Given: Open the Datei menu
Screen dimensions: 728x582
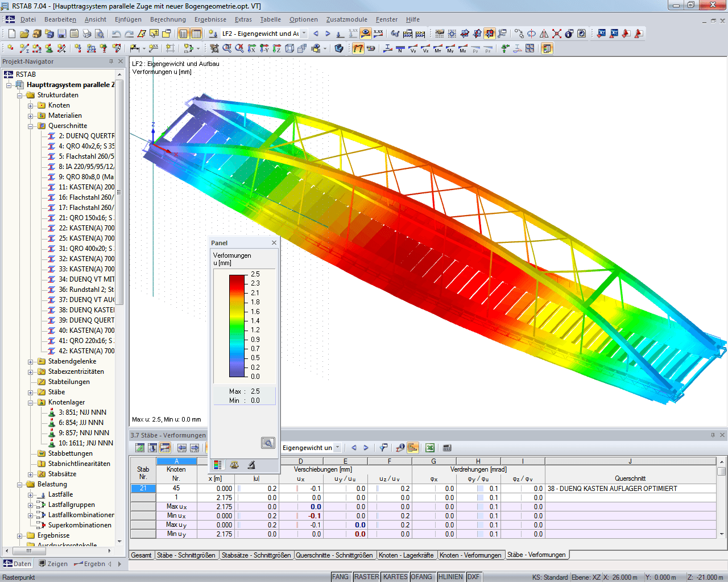Looking at the screenshot, I should point(28,19).
